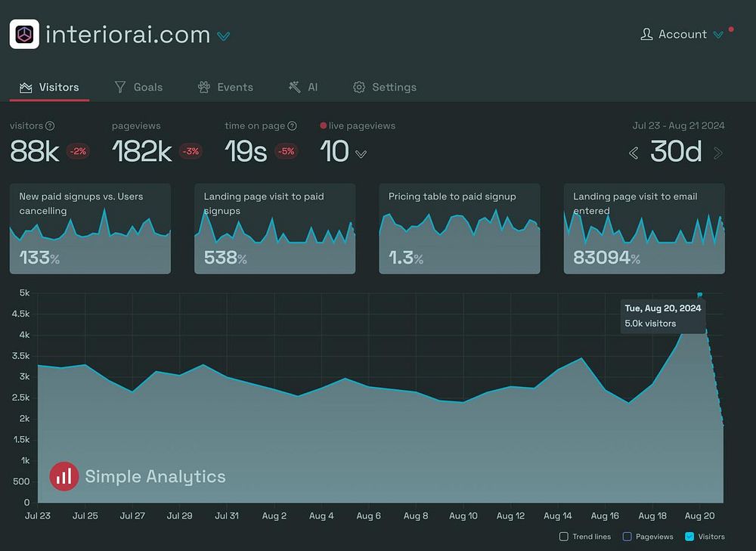Click the Goals funnel icon
This screenshot has width=756, height=551.
pos(120,87)
